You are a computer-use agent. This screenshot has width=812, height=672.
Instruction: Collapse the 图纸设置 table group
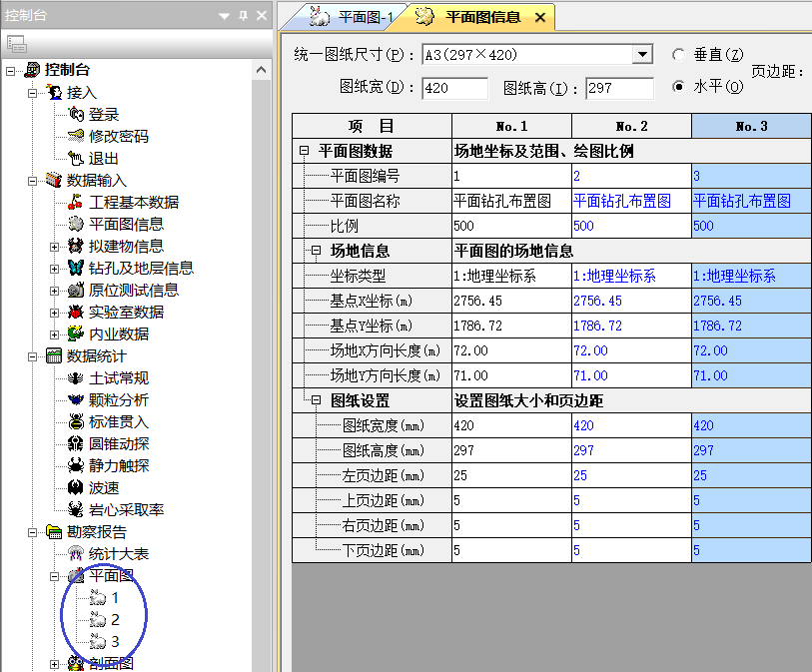(316, 400)
